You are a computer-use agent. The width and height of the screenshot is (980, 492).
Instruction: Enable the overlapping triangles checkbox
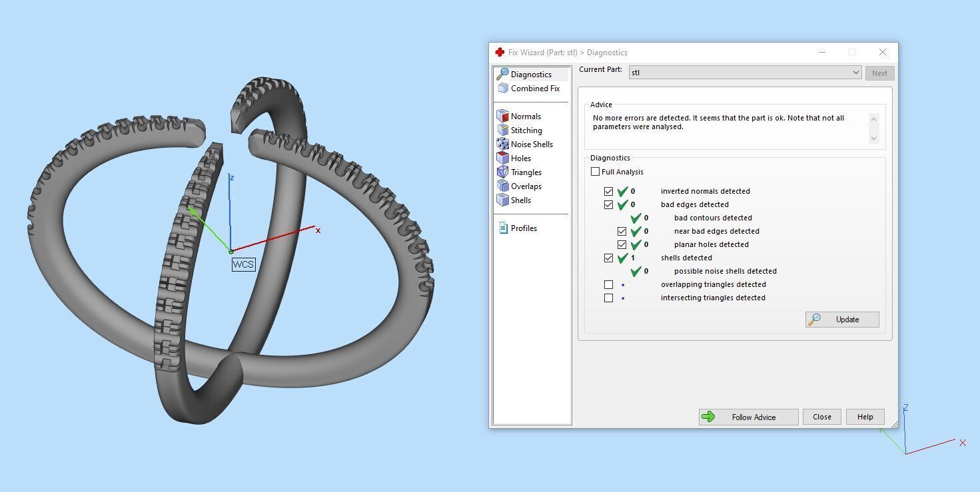(x=608, y=284)
